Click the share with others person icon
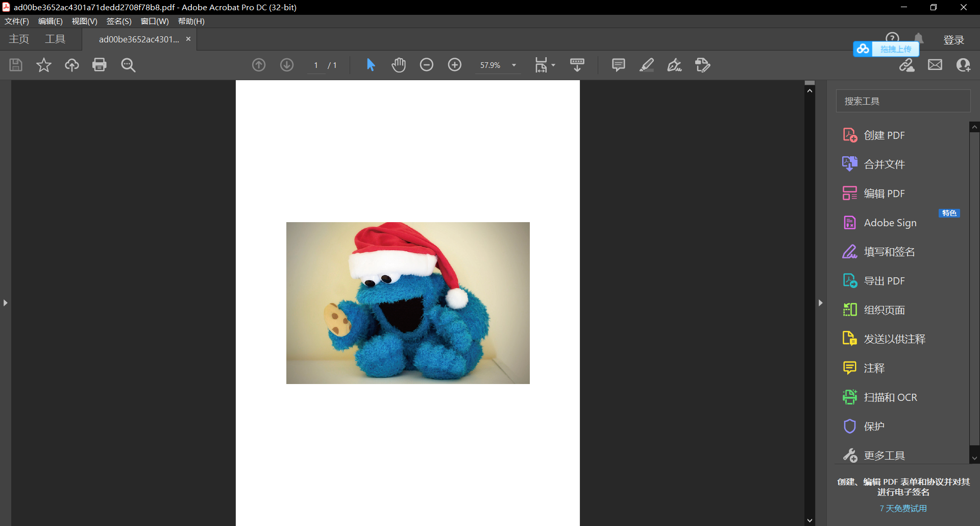Screen dimensions: 980x526 (x=963, y=65)
